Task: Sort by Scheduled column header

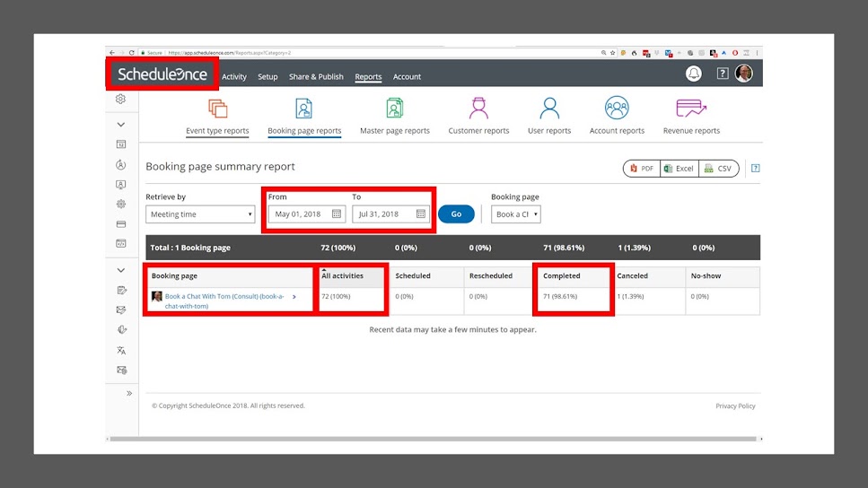Action: pos(412,275)
